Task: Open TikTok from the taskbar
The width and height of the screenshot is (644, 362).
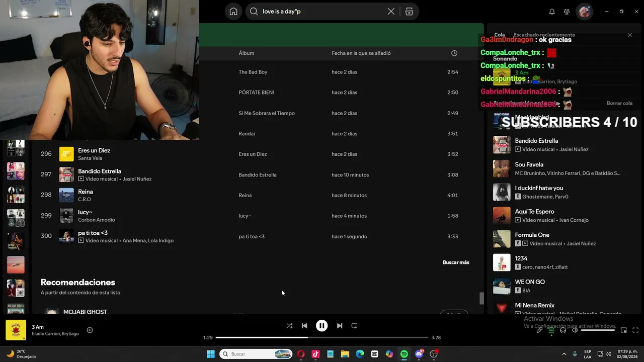Action: point(315,354)
